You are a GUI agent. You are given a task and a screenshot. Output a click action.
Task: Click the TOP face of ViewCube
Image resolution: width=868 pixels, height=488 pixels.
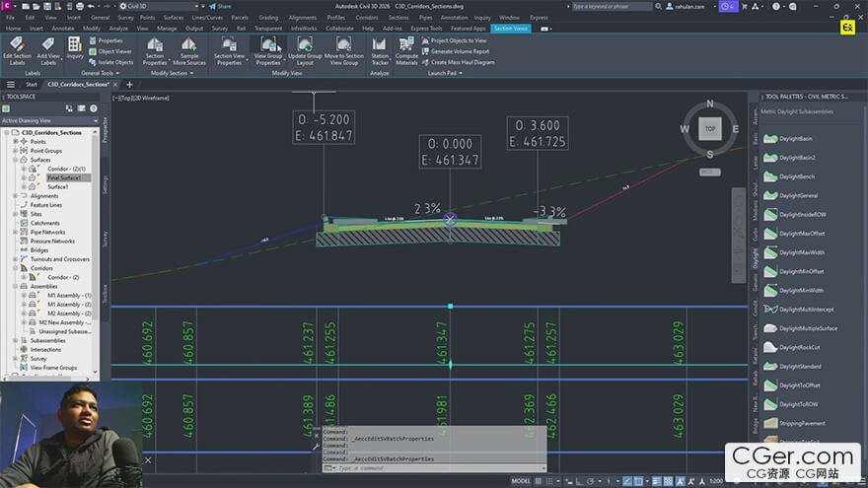point(709,128)
